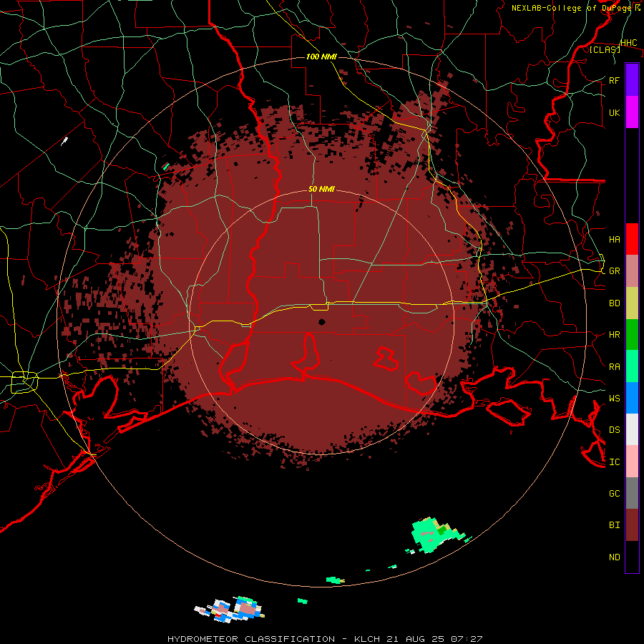Viewport: 644px width, 644px height.
Task: Click the BD yellow legend swatch
Action: pyautogui.click(x=632, y=303)
